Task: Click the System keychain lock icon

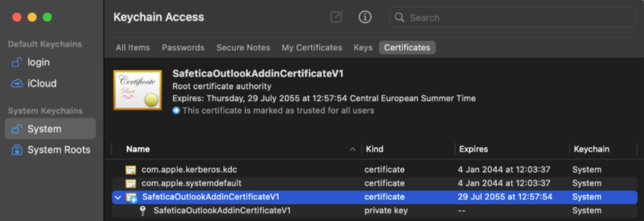Action: pyautogui.click(x=17, y=129)
